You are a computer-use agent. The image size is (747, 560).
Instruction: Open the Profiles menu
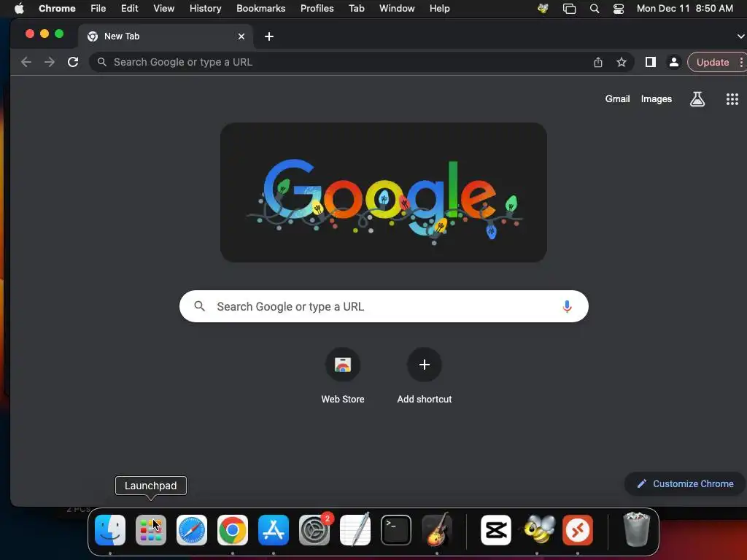point(317,8)
